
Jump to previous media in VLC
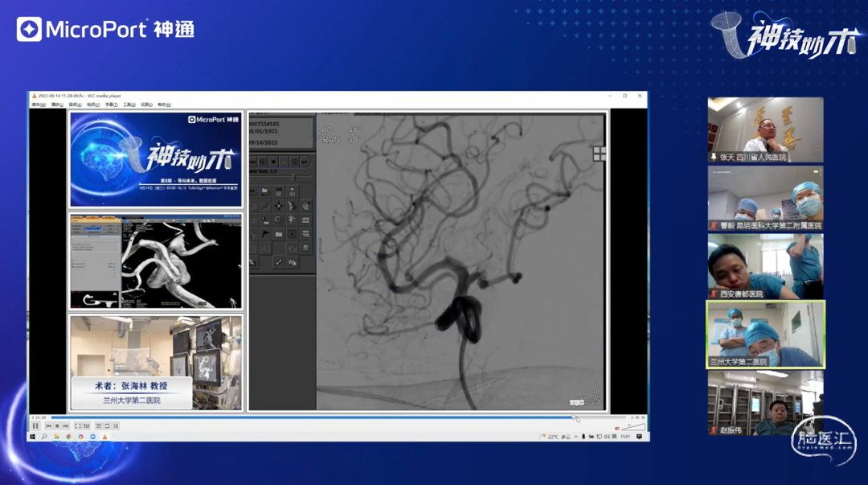(49, 425)
